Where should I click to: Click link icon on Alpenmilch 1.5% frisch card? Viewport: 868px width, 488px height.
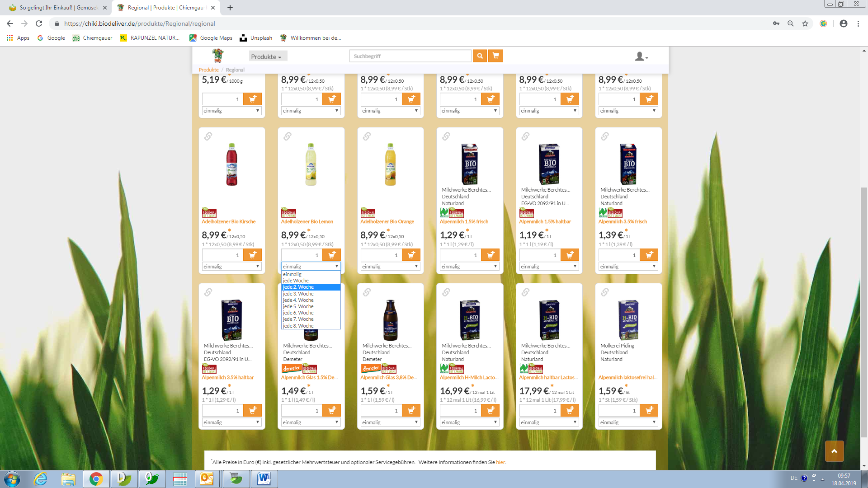pyautogui.click(x=446, y=136)
